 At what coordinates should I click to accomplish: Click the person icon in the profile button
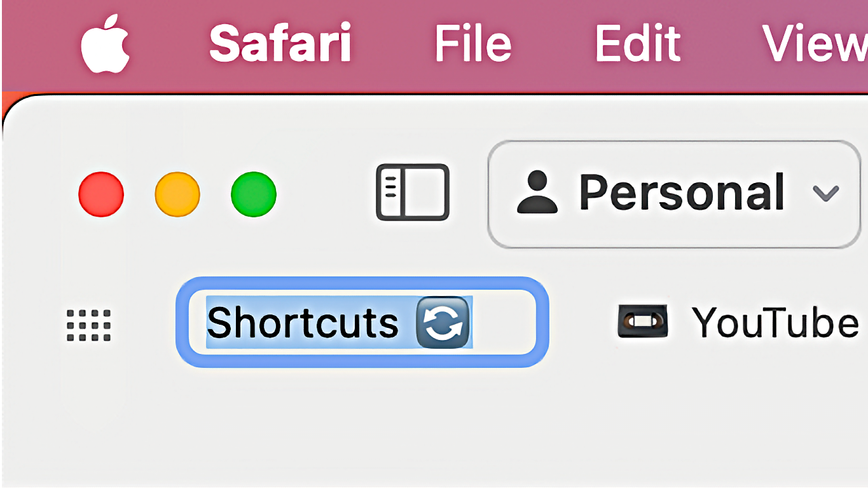pyautogui.click(x=537, y=193)
